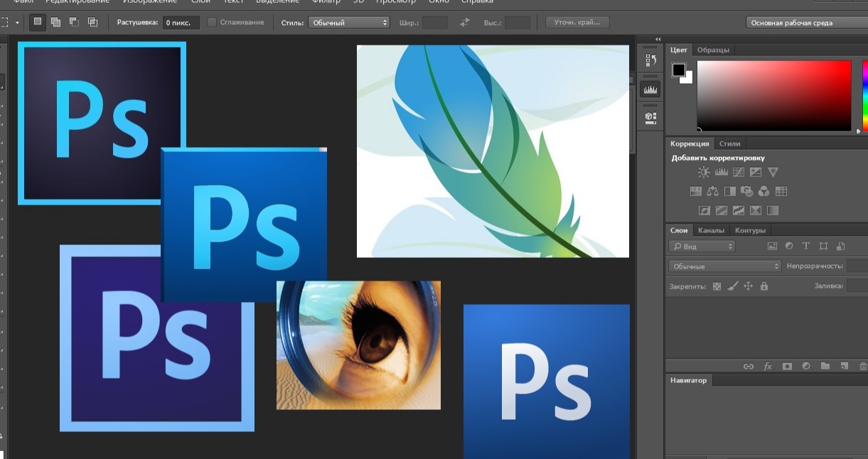Add a Brightness/Contrast adjustment
The height and width of the screenshot is (459, 868).
704,172
